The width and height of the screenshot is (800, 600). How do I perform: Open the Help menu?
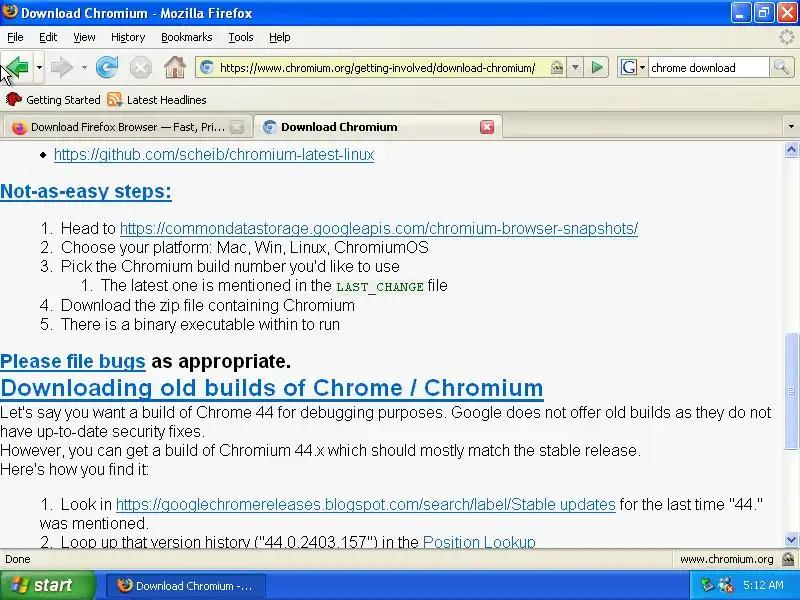pos(280,37)
